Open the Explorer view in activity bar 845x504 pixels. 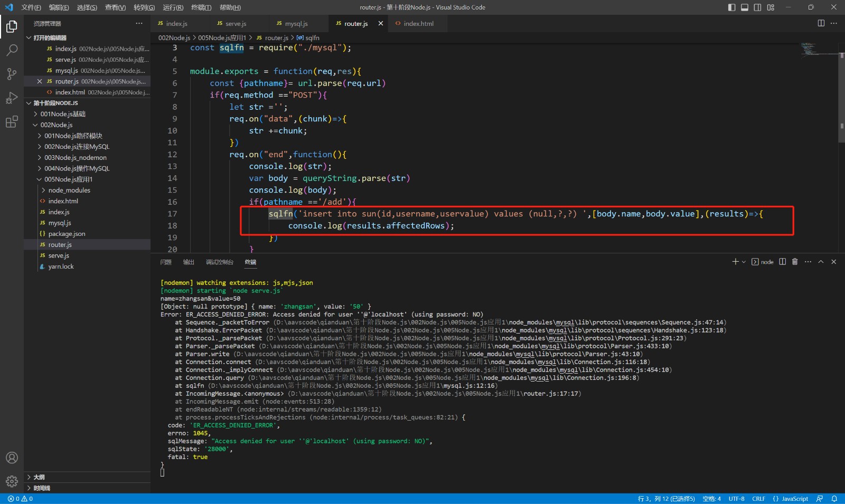point(12,26)
